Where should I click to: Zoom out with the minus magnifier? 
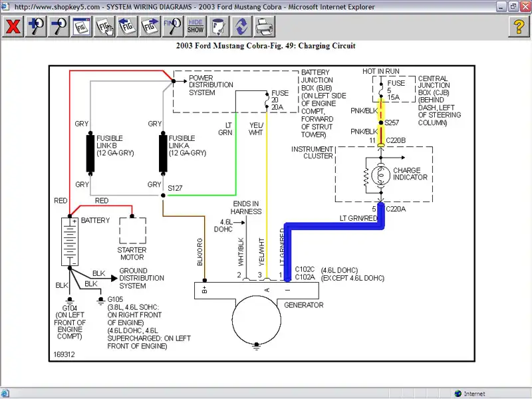(x=59, y=26)
